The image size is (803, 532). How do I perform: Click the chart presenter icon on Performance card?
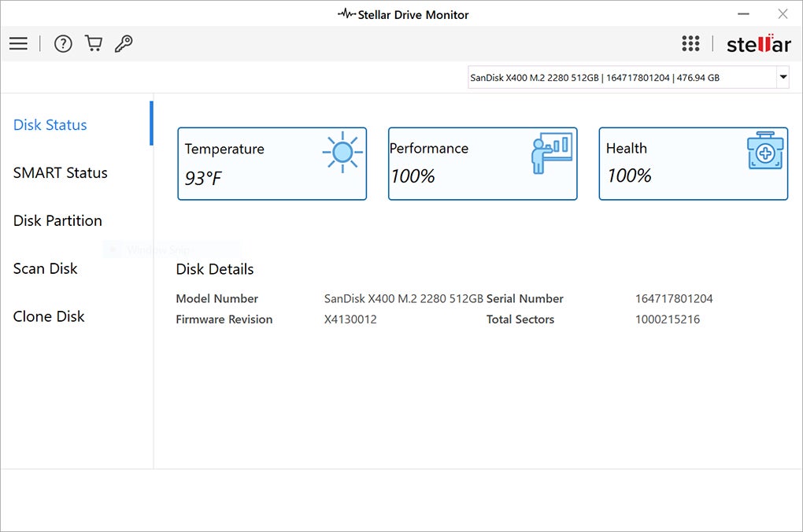click(551, 151)
